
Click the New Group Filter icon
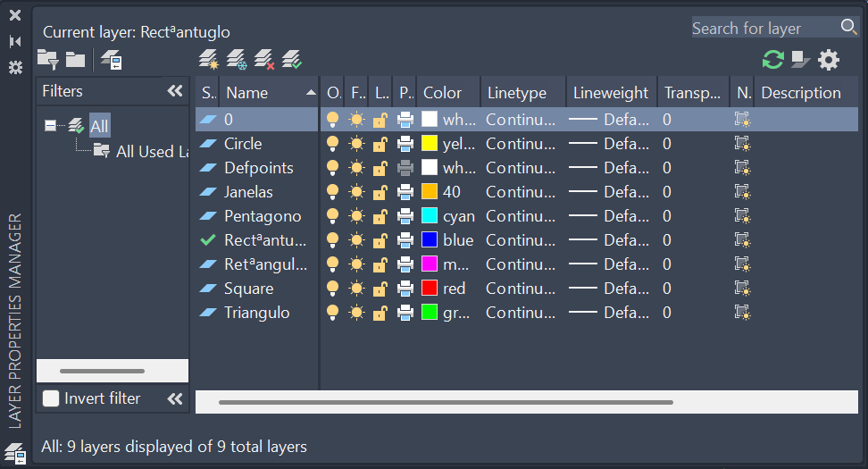(x=75, y=60)
